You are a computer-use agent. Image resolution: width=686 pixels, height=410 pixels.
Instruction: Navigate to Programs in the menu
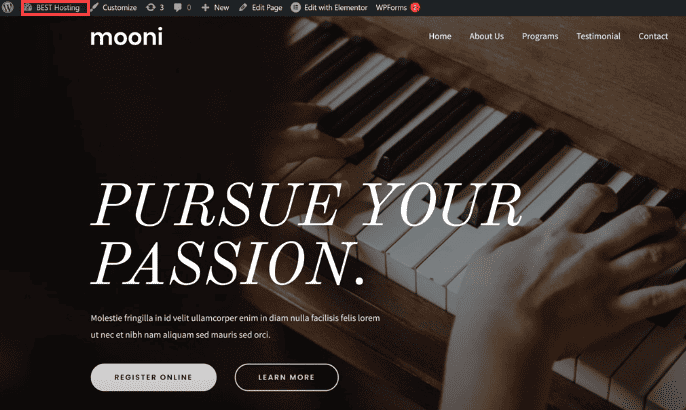[x=540, y=36]
